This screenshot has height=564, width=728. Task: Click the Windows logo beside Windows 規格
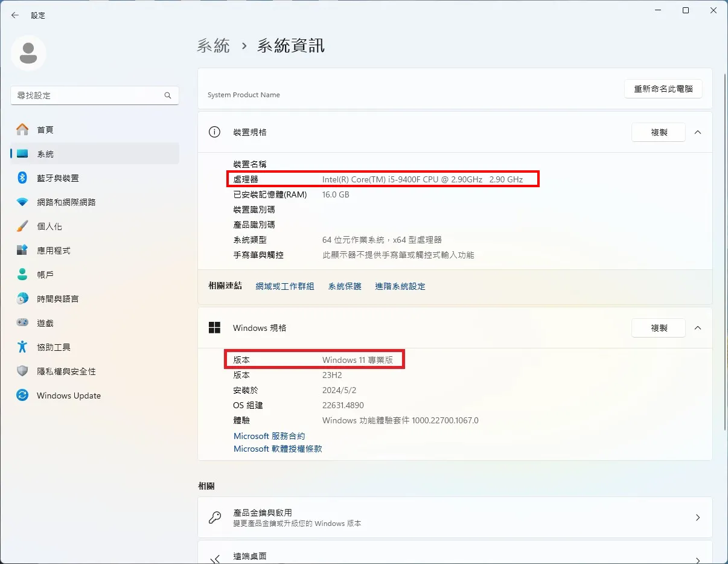point(214,328)
